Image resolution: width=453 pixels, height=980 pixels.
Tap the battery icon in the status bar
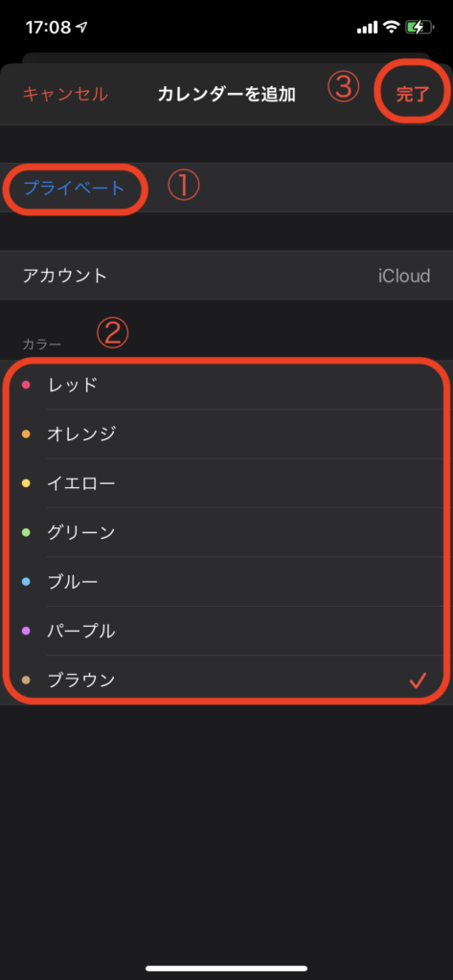coord(419,27)
